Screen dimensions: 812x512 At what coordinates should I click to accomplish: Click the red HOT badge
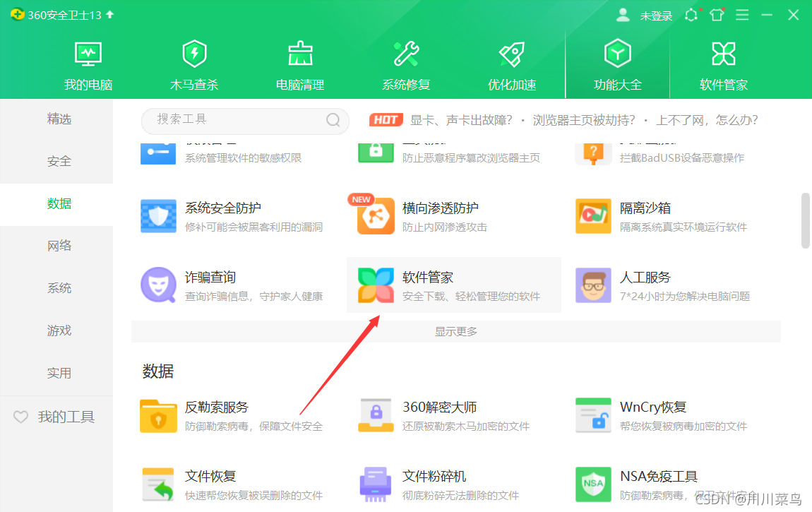click(x=386, y=120)
